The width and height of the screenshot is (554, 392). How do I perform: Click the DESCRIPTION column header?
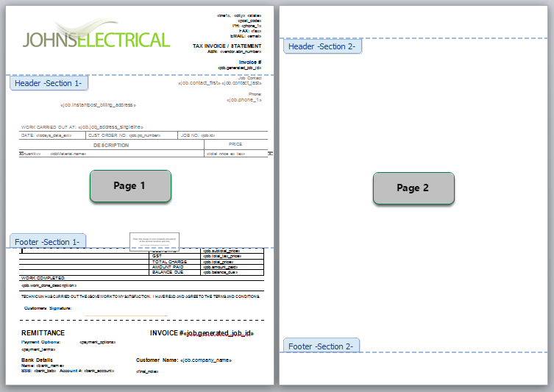[x=111, y=145]
